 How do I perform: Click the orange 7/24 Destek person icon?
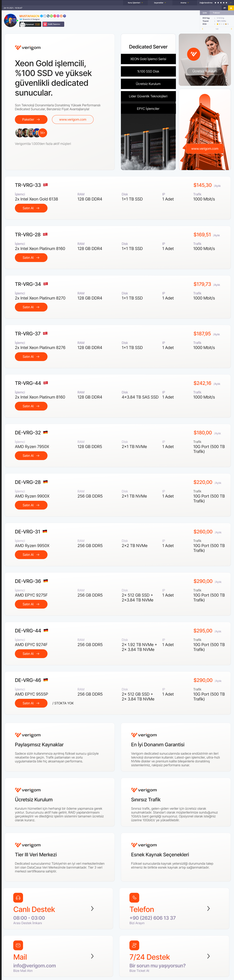[134, 945]
